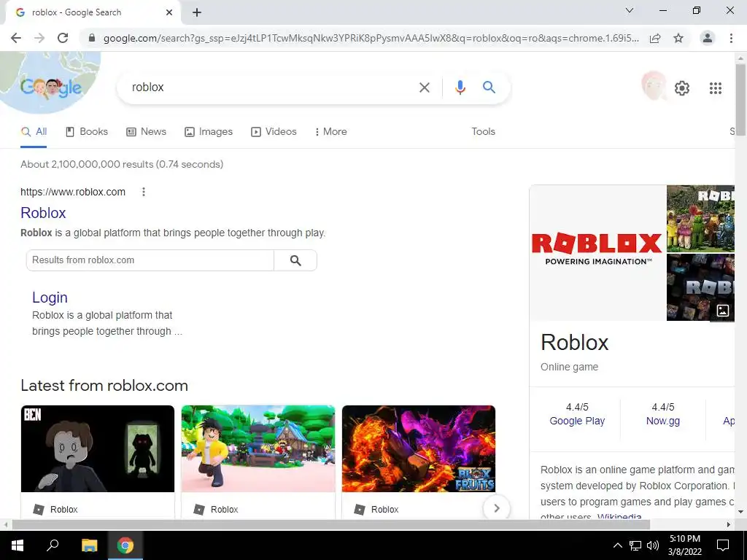The height and width of the screenshot is (560, 747).
Task: Open search Tools options
Action: click(x=483, y=132)
